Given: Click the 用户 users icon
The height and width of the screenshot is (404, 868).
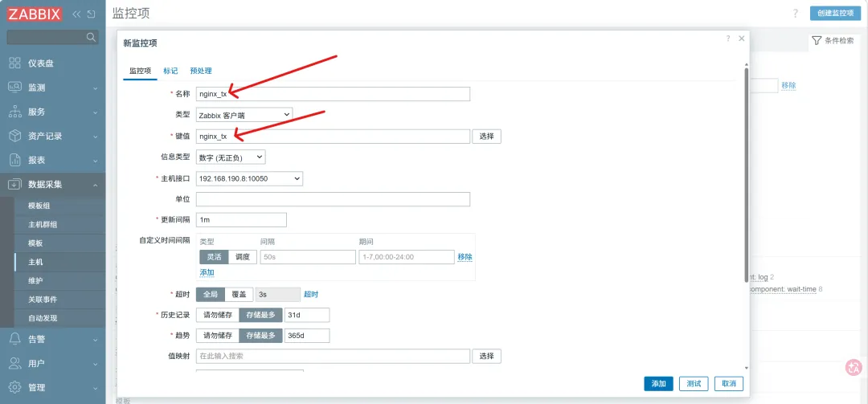Looking at the screenshot, I should click(15, 364).
